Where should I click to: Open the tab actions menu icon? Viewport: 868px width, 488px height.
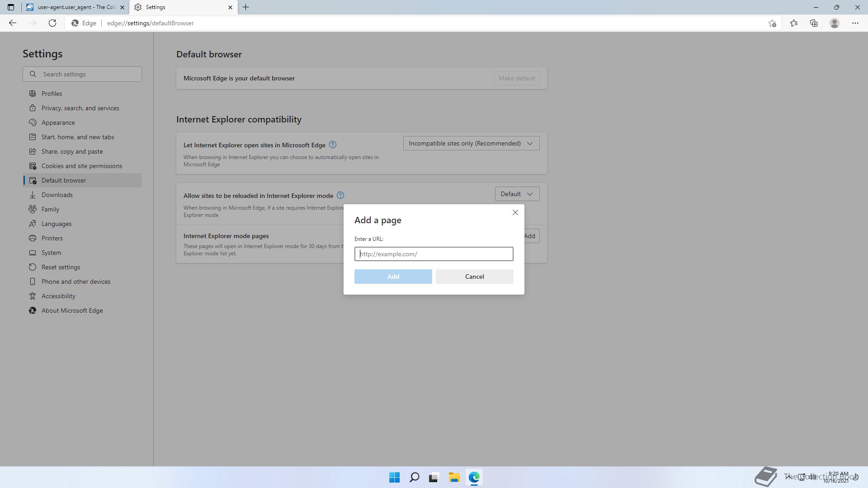pos(11,7)
